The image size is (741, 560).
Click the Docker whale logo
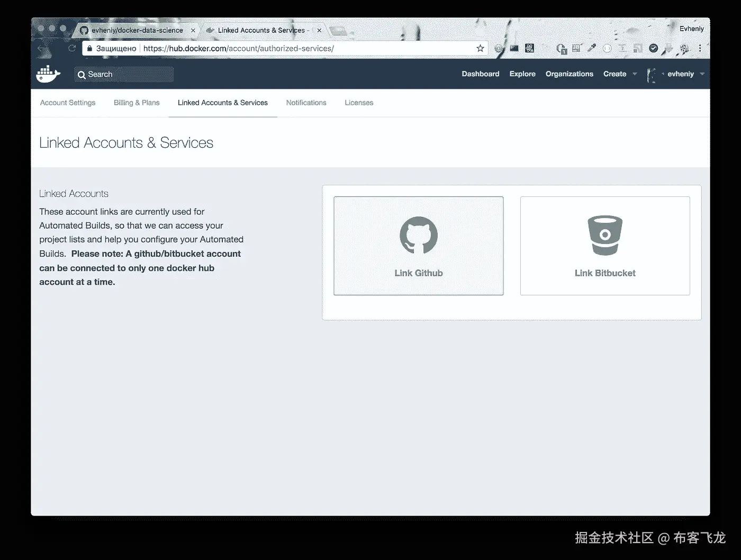pos(48,74)
